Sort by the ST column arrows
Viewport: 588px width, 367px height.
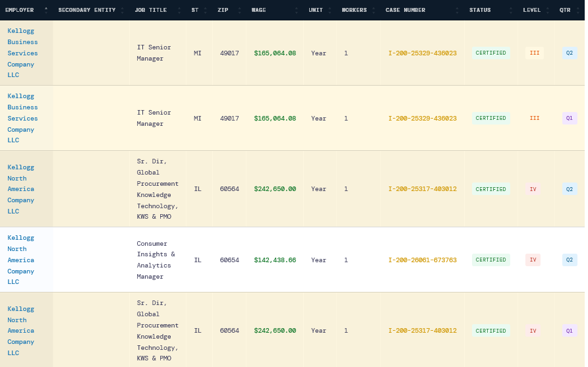click(x=205, y=10)
